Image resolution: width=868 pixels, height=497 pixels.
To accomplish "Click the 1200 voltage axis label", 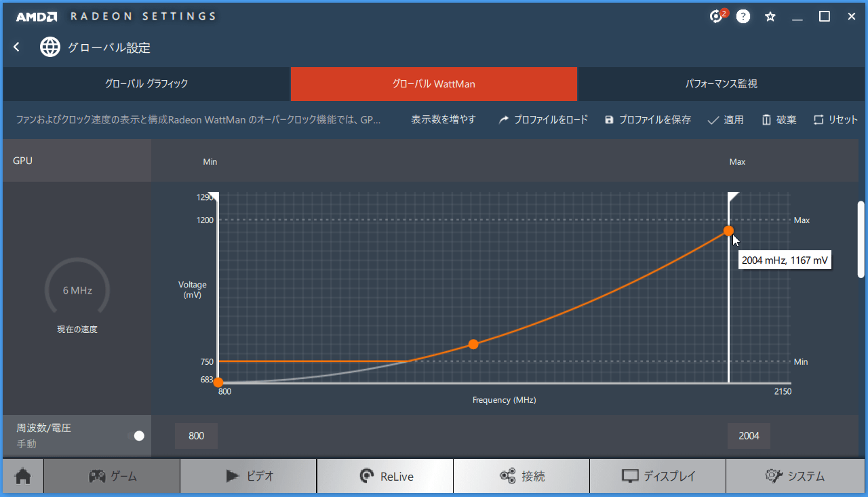I will (205, 220).
